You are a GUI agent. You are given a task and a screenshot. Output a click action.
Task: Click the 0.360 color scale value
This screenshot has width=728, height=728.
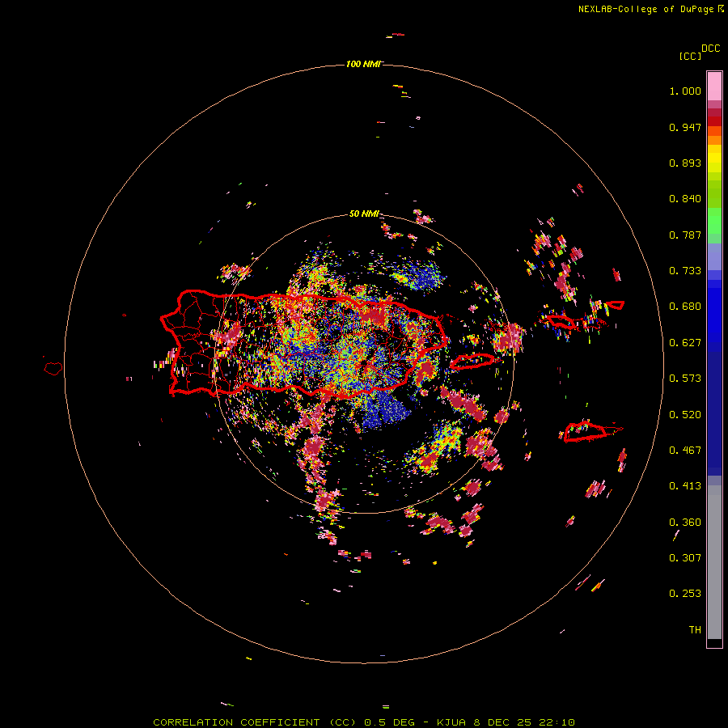click(685, 523)
